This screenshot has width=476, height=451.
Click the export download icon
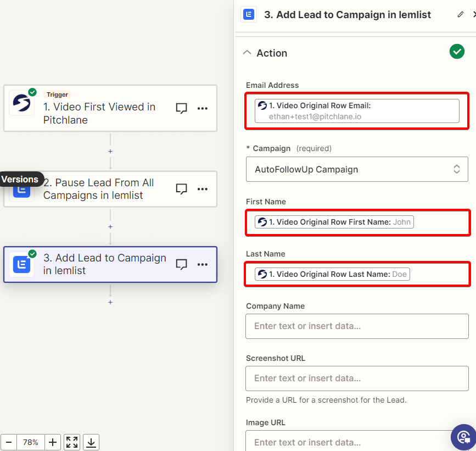click(91, 442)
